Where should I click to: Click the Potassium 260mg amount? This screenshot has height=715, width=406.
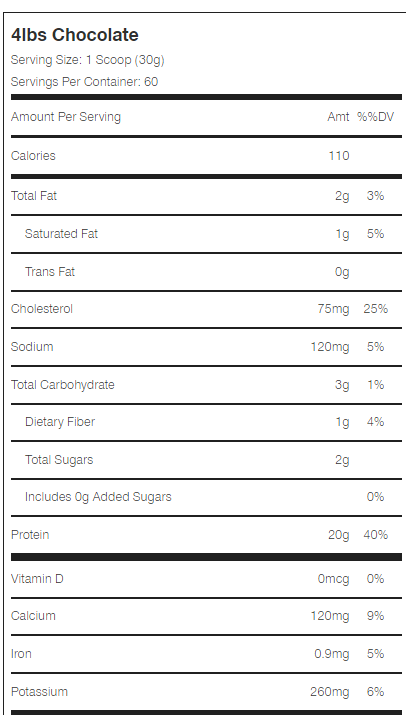click(330, 692)
